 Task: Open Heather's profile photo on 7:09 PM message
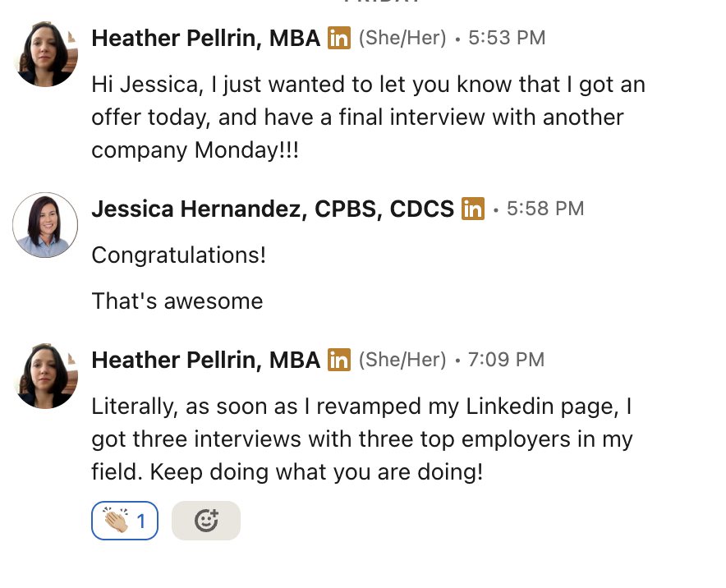tap(46, 376)
